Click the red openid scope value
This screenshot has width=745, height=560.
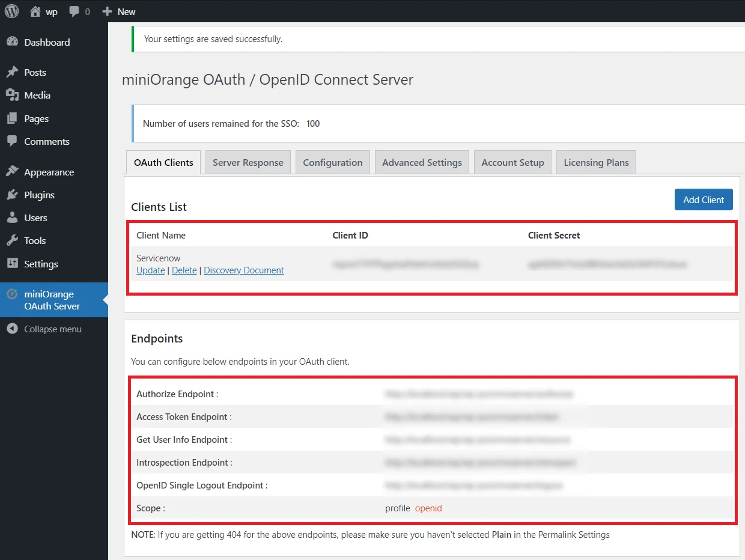(x=428, y=508)
